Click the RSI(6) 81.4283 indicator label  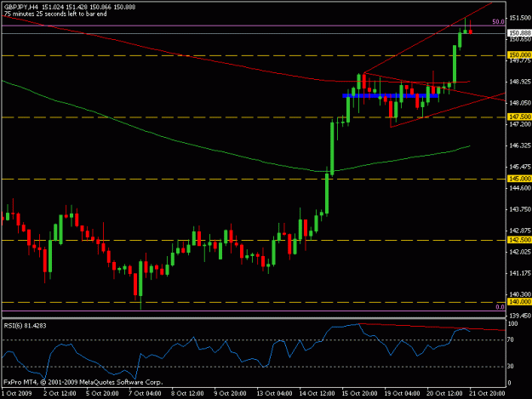25,326
